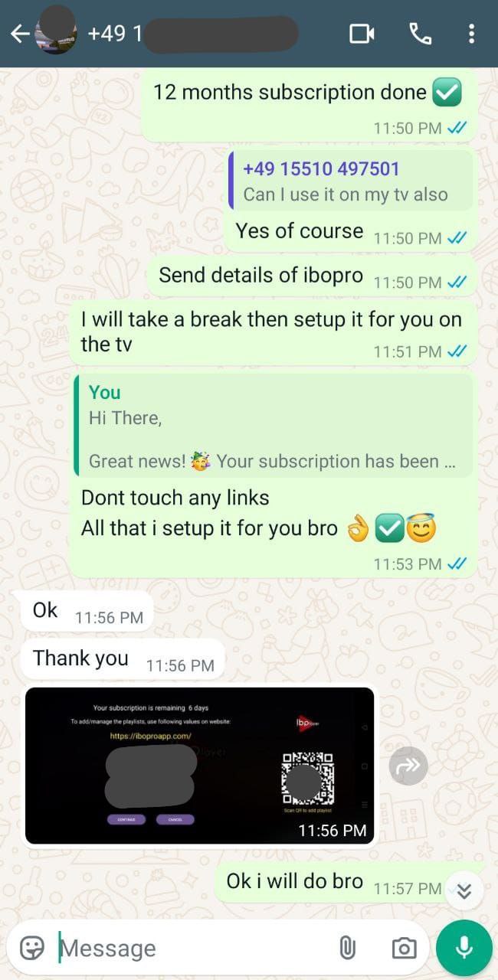The image size is (498, 980).
Task: Focus the Message text input field
Action: (x=195, y=948)
